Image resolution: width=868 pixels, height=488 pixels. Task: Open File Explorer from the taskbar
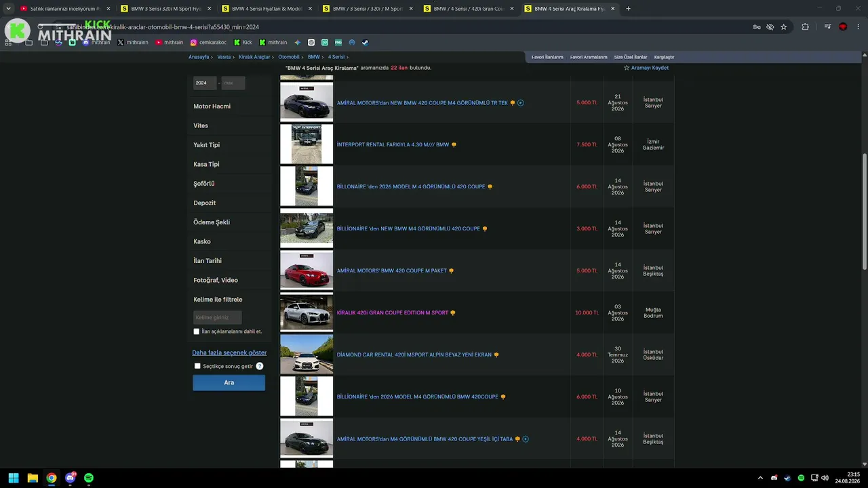coord(33,478)
